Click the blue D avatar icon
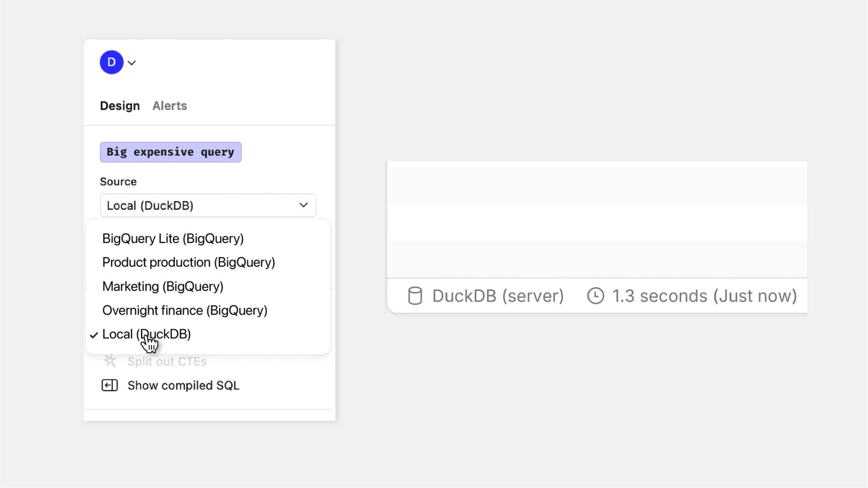868x488 pixels. [112, 62]
